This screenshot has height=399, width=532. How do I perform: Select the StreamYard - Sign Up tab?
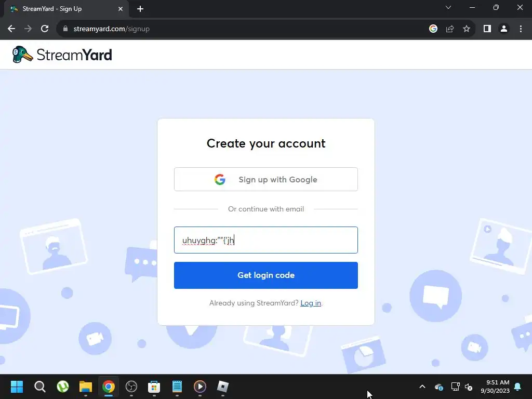click(x=66, y=9)
